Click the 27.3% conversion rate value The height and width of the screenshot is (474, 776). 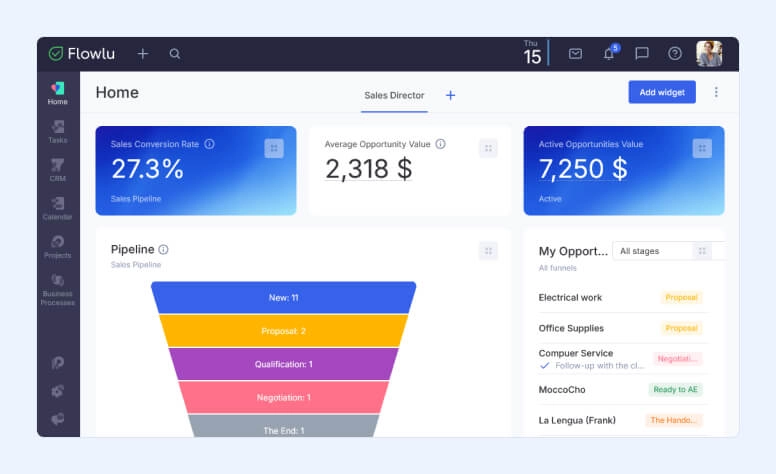point(147,169)
